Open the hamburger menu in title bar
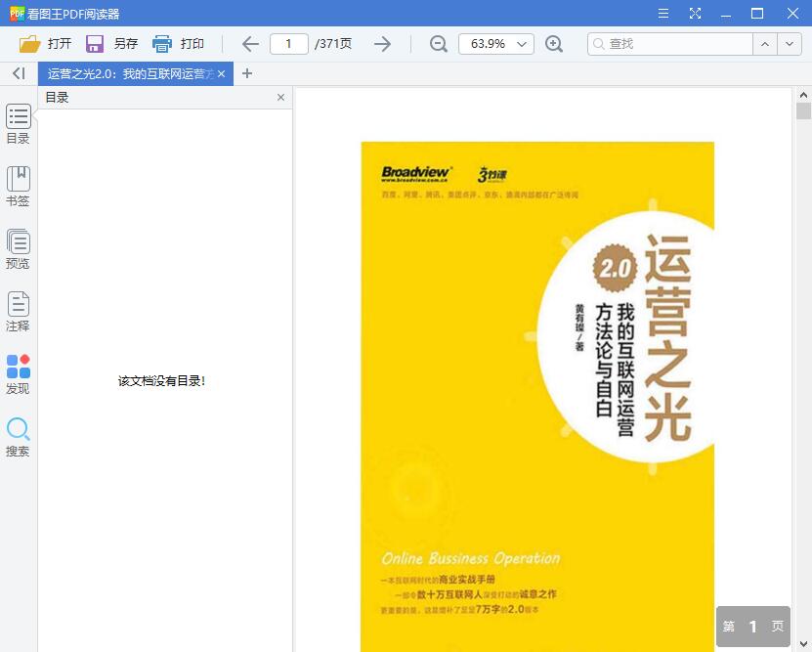 point(663,14)
